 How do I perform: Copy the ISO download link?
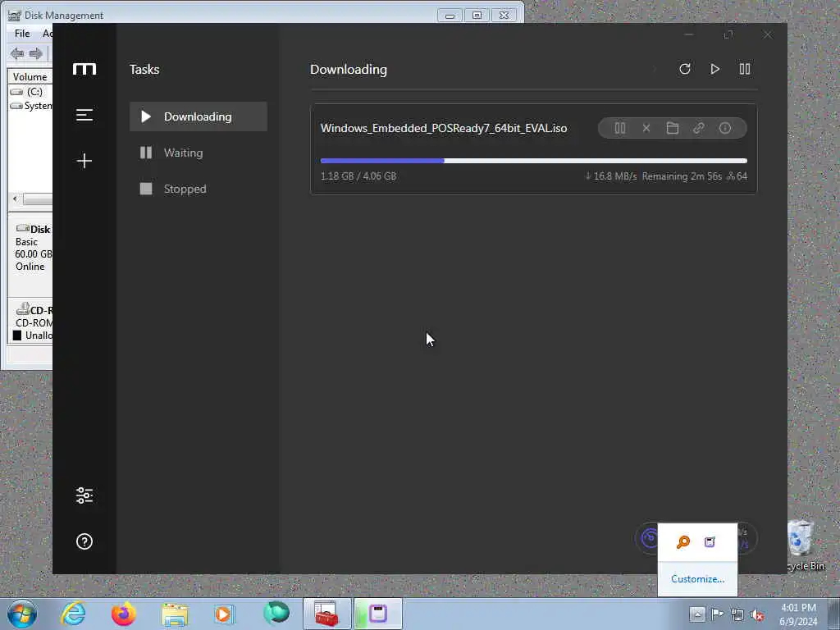(x=699, y=128)
